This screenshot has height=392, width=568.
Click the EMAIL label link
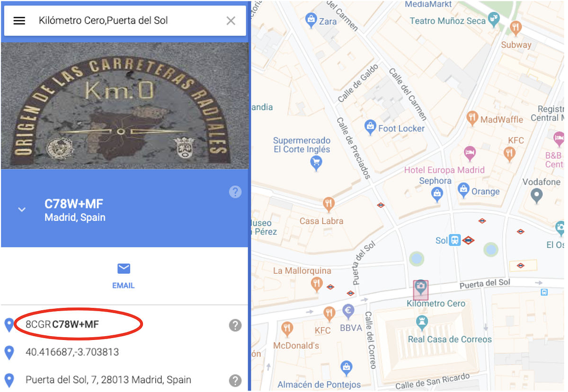pos(124,286)
